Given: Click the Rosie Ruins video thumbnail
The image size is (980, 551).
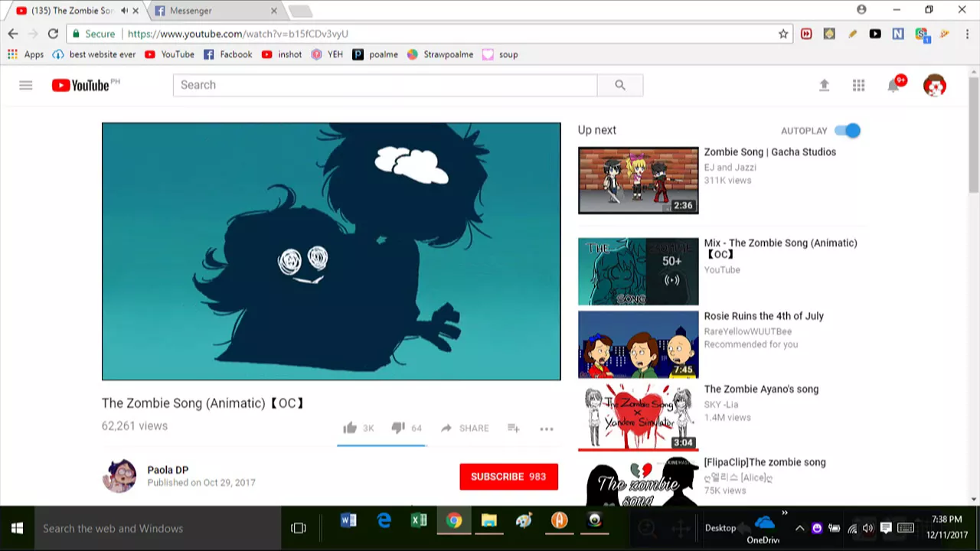Looking at the screenshot, I should click(639, 344).
